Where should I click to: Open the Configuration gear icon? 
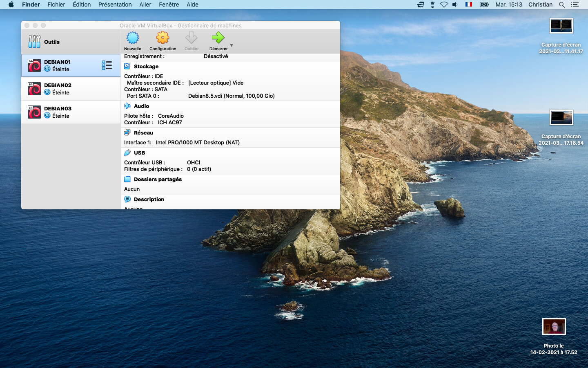click(163, 38)
